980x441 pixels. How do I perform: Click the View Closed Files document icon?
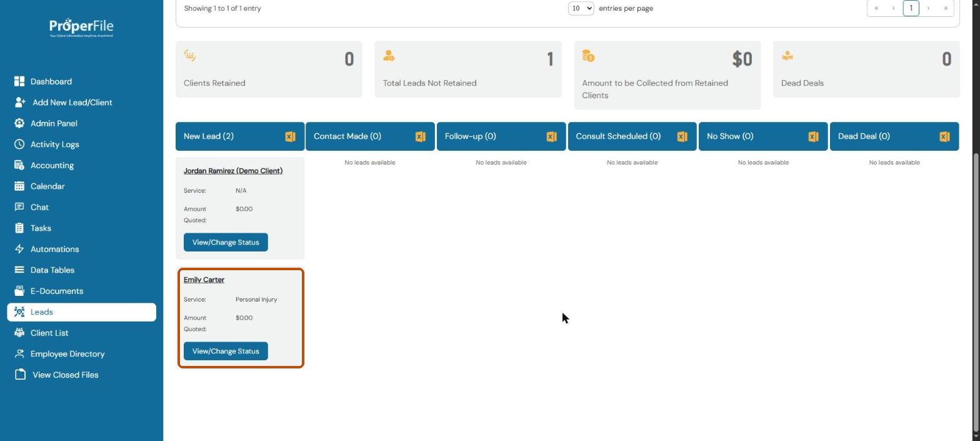coord(20,375)
